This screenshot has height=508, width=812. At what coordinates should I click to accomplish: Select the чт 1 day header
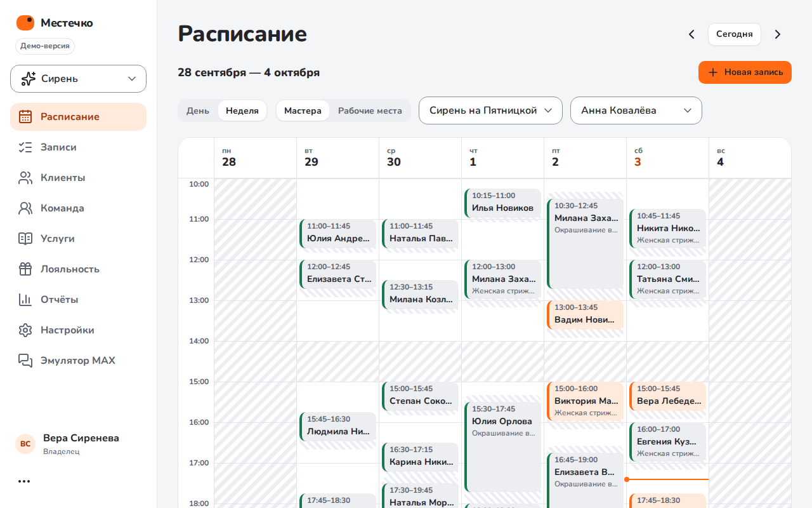[502, 157]
